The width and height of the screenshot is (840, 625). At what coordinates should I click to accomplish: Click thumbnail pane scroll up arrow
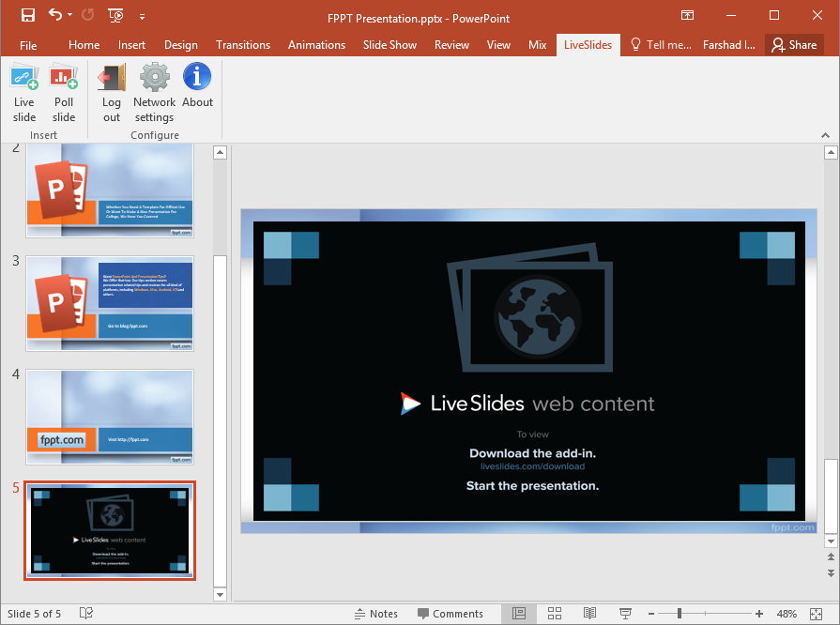pyautogui.click(x=221, y=153)
